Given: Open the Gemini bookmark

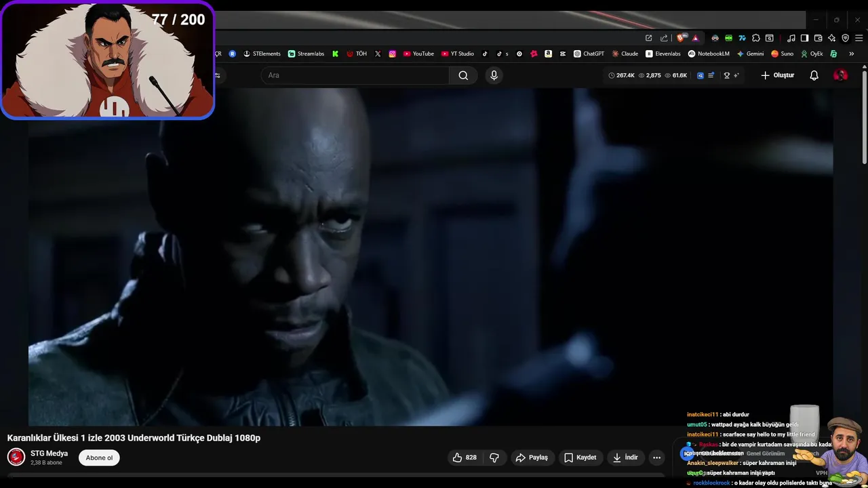Looking at the screenshot, I should [750, 54].
